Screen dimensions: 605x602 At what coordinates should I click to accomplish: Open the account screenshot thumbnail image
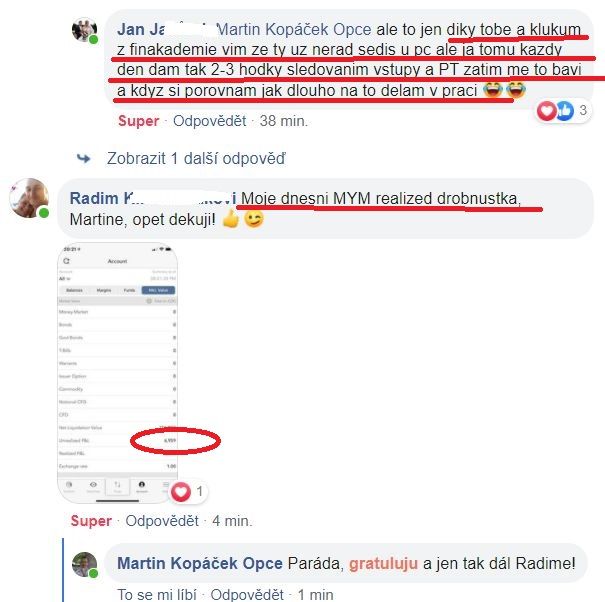coord(118,373)
